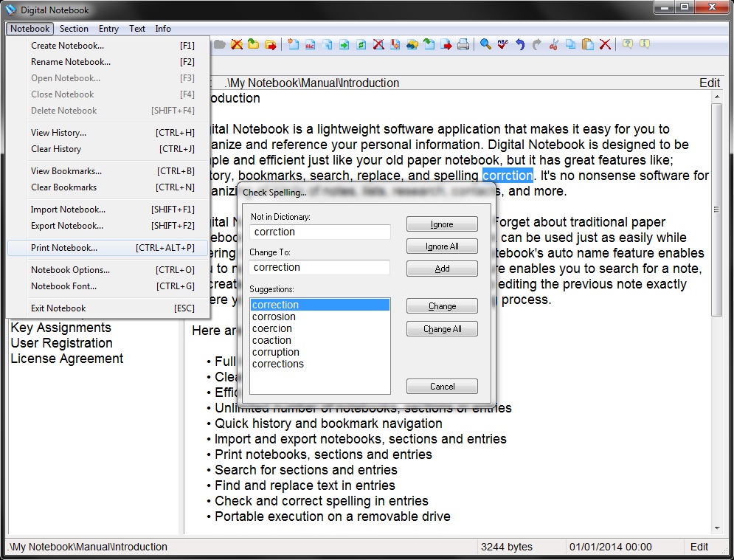Click the page bookmark icon

point(395,44)
